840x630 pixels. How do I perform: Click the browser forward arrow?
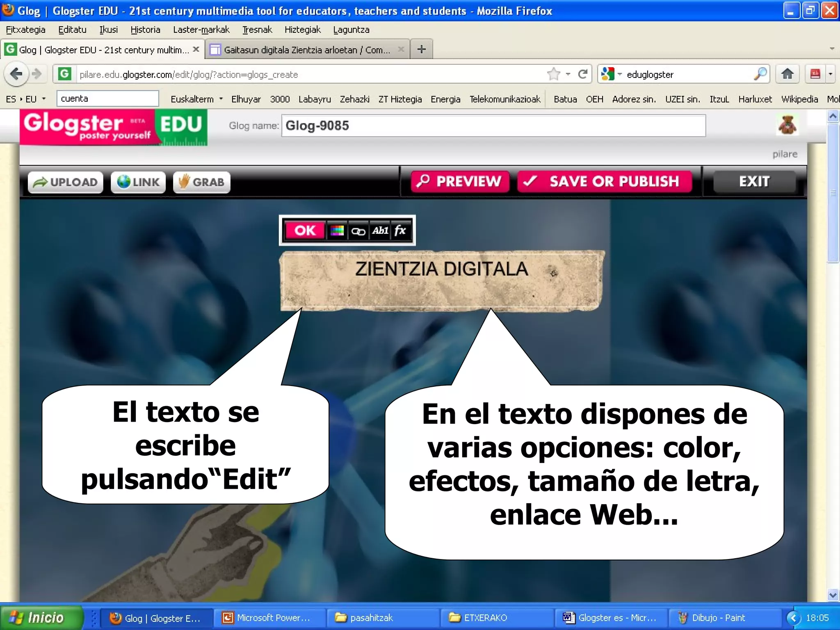tap(37, 74)
